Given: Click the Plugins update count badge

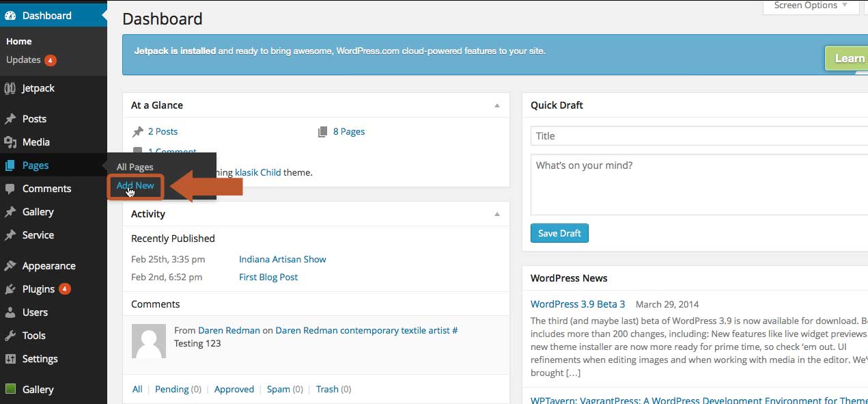Looking at the screenshot, I should [65, 289].
